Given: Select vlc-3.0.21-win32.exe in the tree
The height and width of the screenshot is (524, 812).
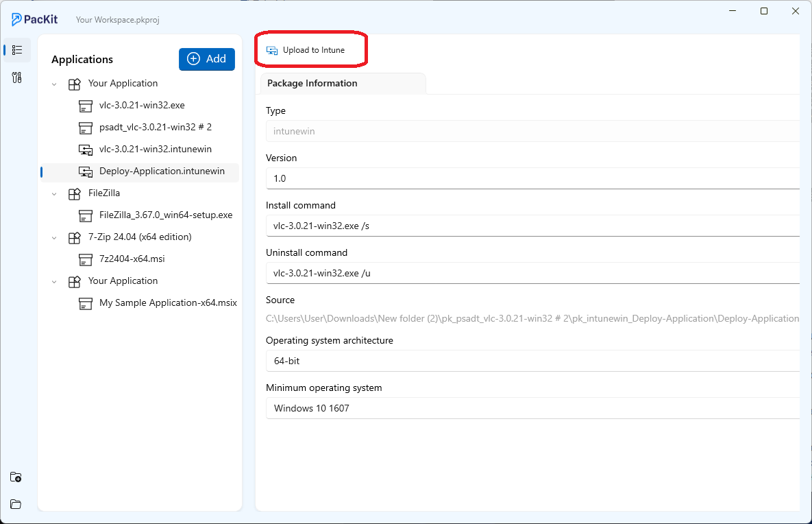Looking at the screenshot, I should point(142,105).
